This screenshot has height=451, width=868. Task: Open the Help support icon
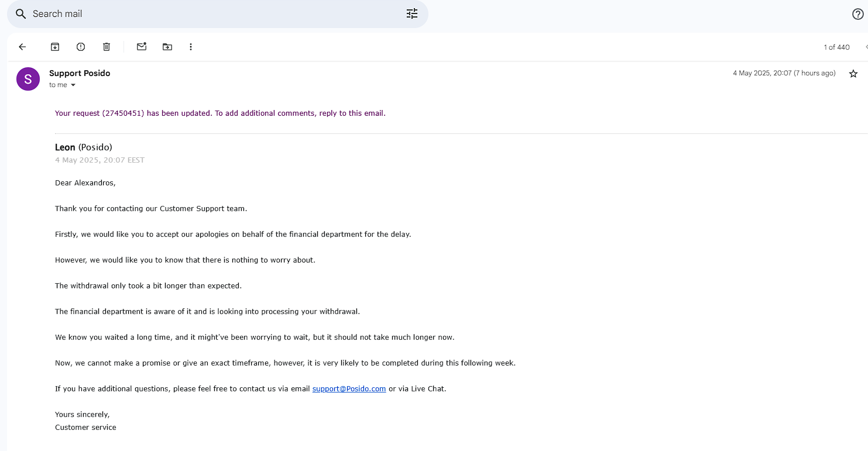(857, 14)
